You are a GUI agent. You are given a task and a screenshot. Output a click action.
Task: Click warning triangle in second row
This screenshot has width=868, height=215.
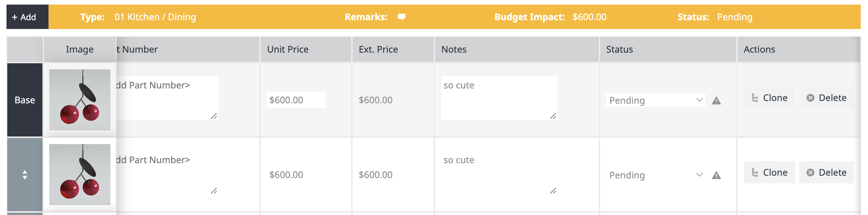point(716,175)
